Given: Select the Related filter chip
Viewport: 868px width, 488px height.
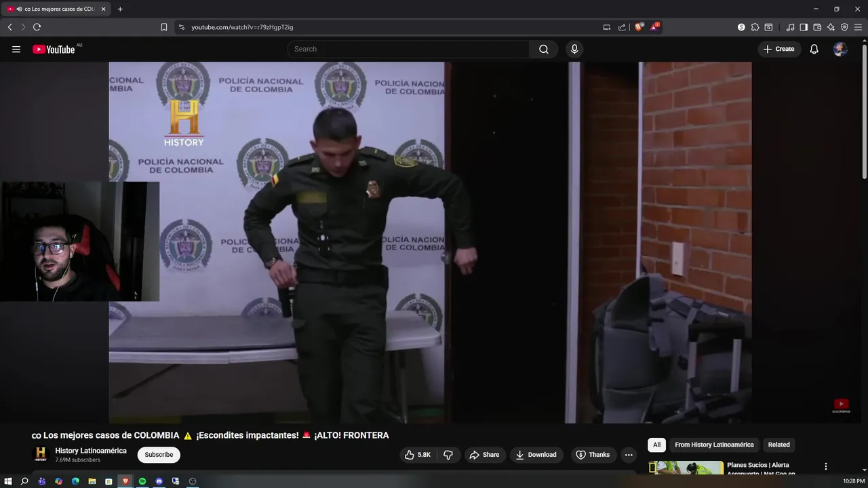Looking at the screenshot, I should [x=778, y=445].
